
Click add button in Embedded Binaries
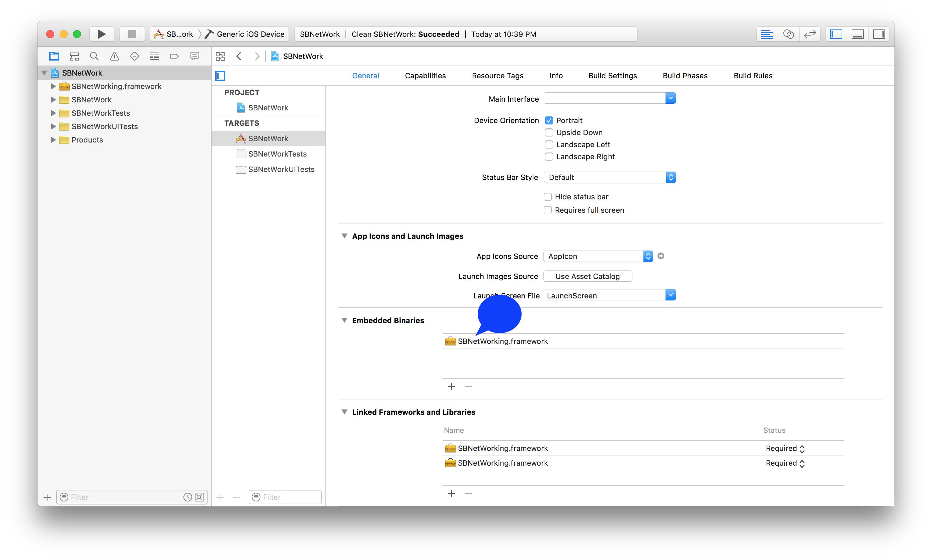[451, 386]
